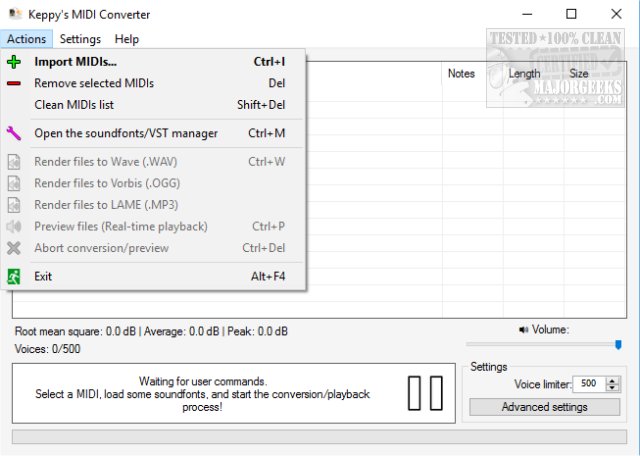Click the 'Root mean square: 0.0 dB' readout
Viewport: 640px width, 456px height.
75,331
